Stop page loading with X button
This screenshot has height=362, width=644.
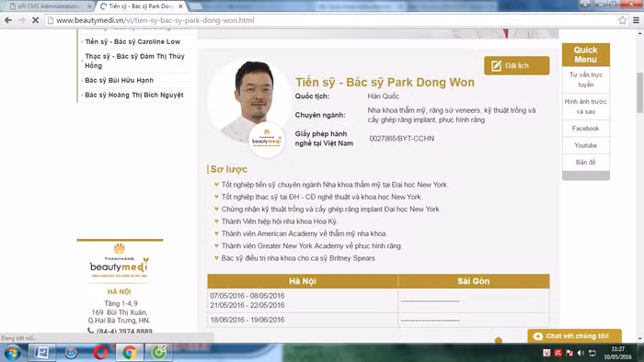point(35,20)
